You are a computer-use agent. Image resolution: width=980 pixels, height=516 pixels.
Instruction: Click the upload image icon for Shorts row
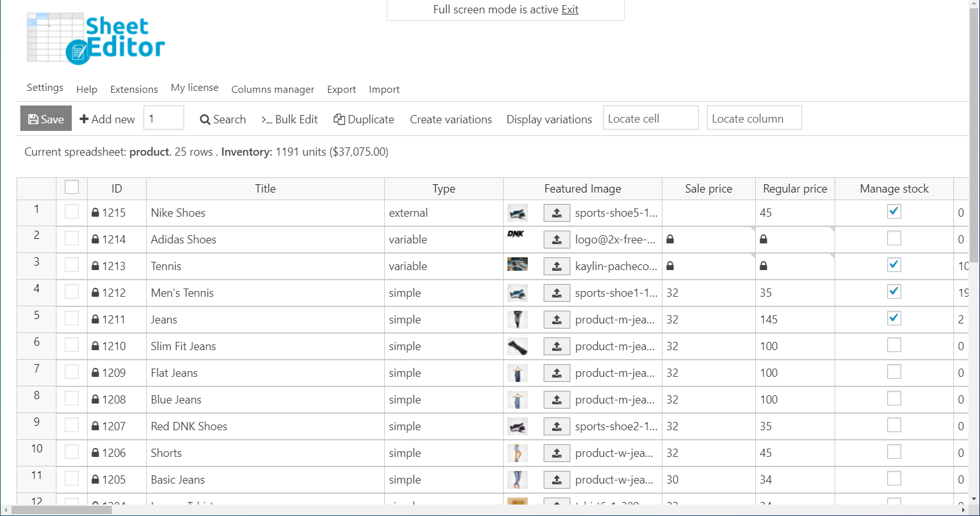(556, 453)
